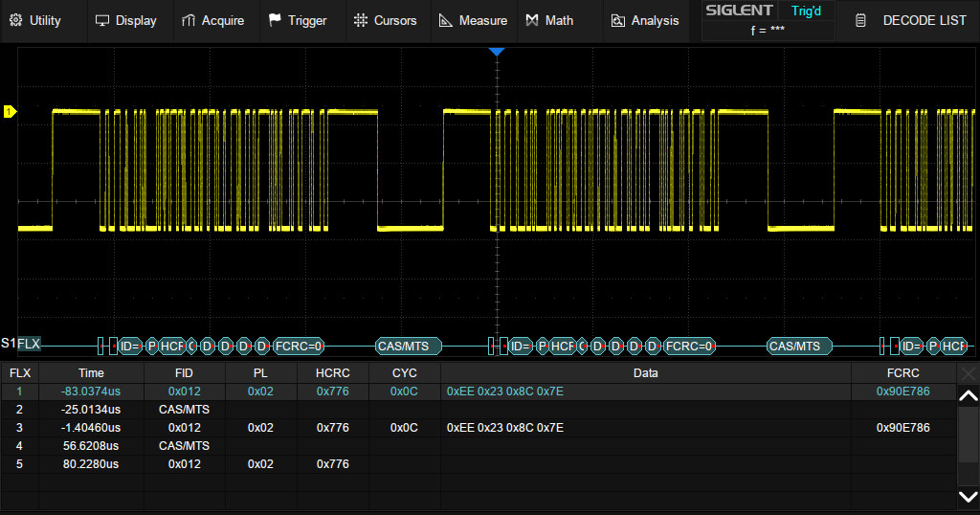
Task: Click the Utility gear icon
Action: 15,20
